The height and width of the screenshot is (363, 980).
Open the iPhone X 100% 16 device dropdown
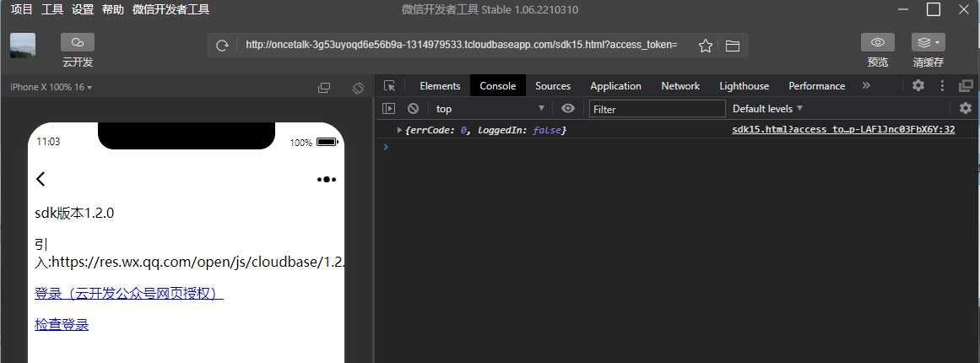(x=51, y=88)
